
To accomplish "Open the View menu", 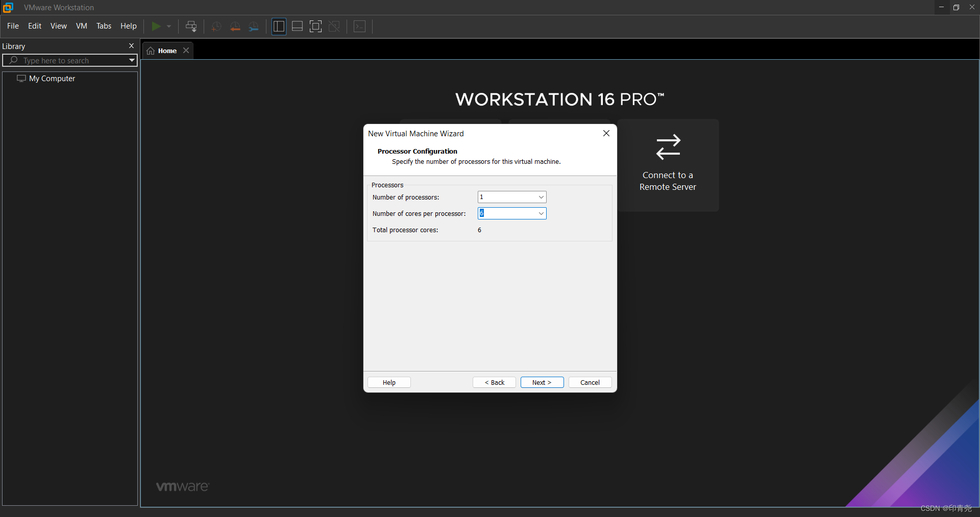I will click(x=59, y=26).
